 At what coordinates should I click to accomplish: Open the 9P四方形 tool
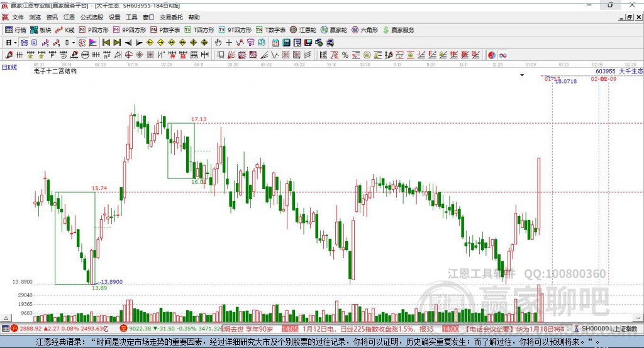pyautogui.click(x=130, y=30)
